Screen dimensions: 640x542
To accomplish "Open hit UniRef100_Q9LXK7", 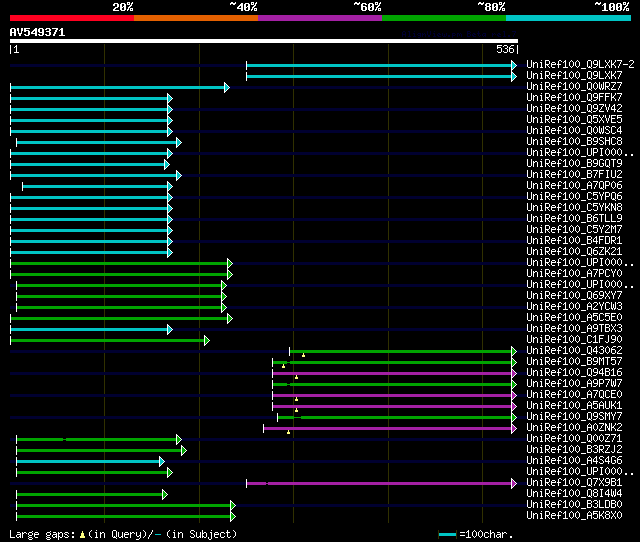I will pos(574,76).
